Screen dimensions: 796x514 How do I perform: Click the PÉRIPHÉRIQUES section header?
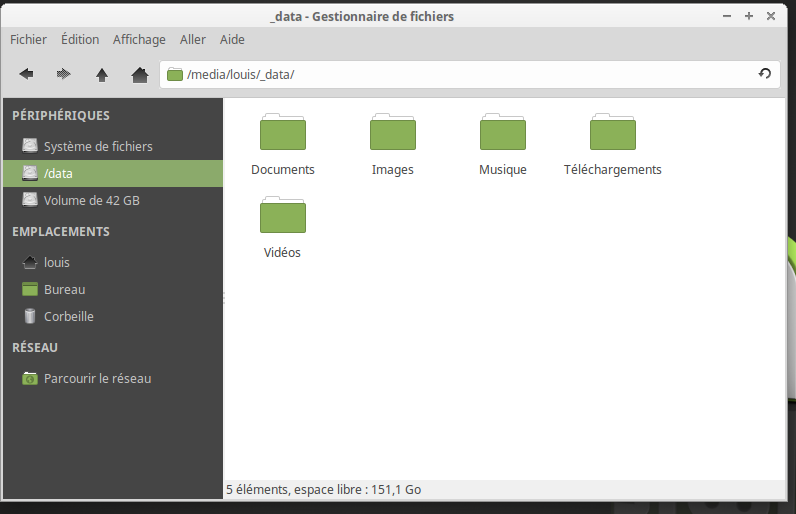(61, 116)
